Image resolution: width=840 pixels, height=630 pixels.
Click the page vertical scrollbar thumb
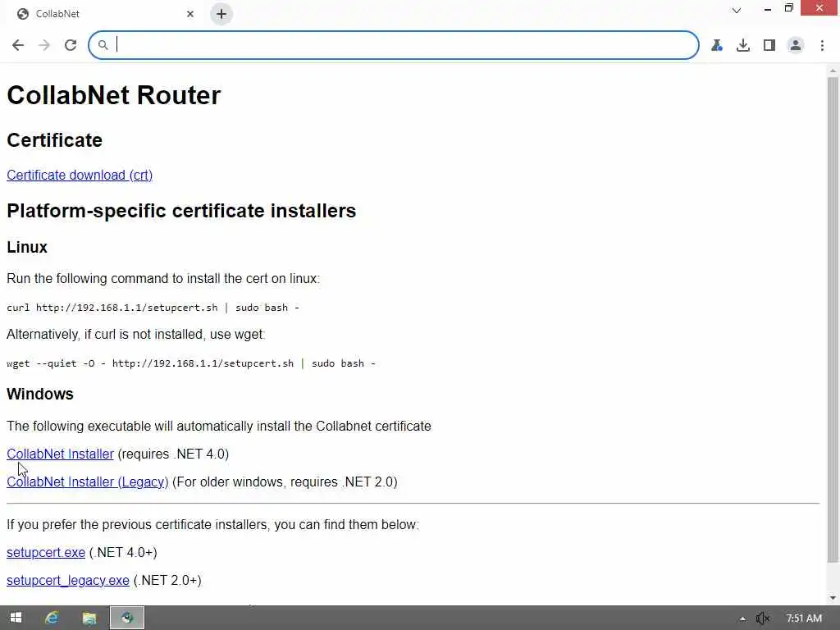tap(833, 320)
